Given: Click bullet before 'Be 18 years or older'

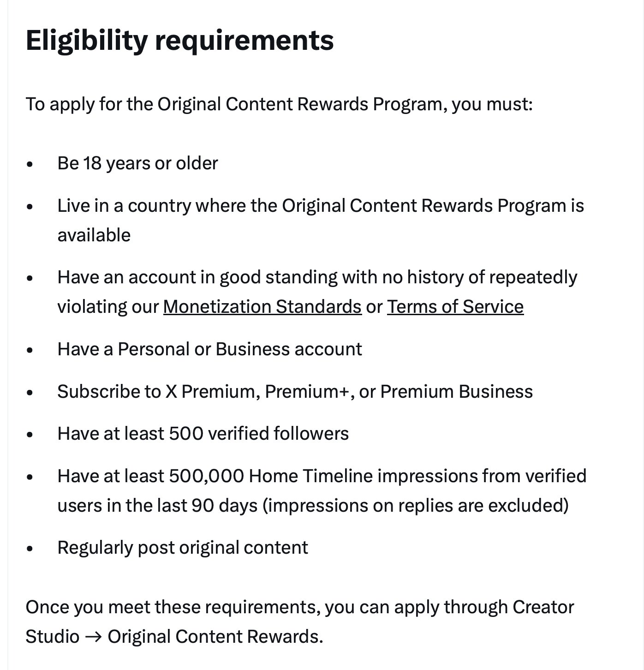Looking at the screenshot, I should (x=30, y=164).
